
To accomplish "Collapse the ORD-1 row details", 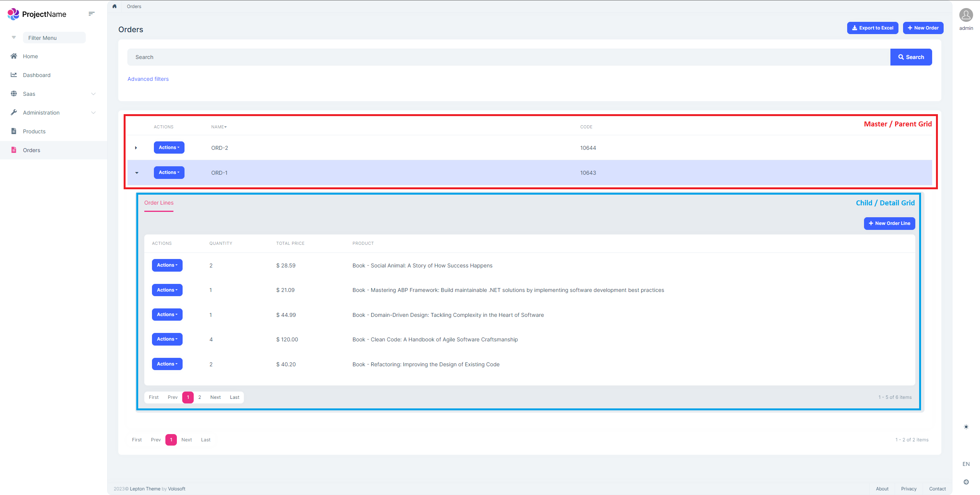I will (137, 173).
